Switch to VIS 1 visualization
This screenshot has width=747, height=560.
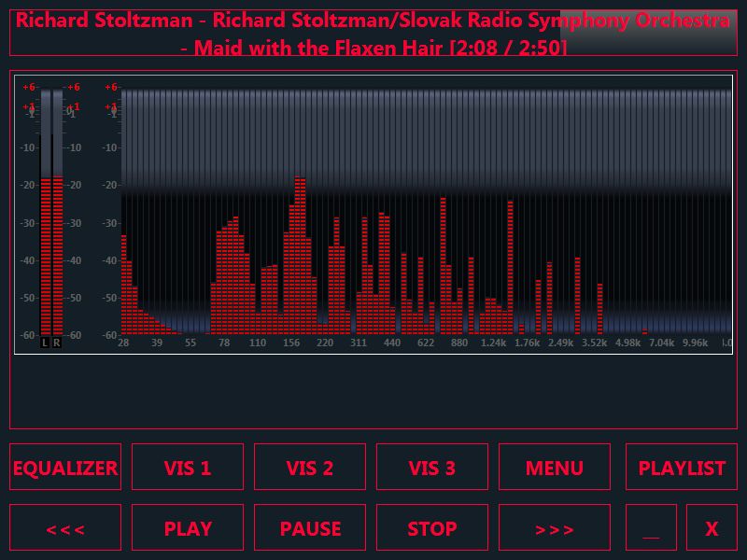tap(188, 468)
